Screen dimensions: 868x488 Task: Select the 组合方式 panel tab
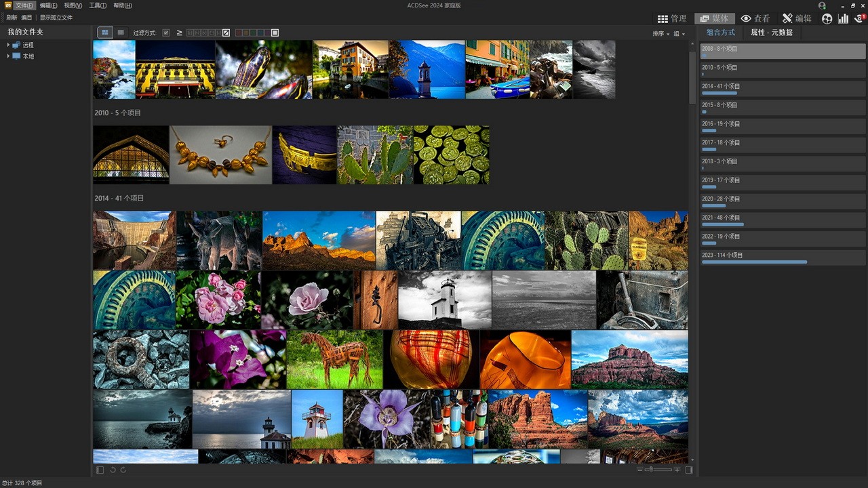720,33
